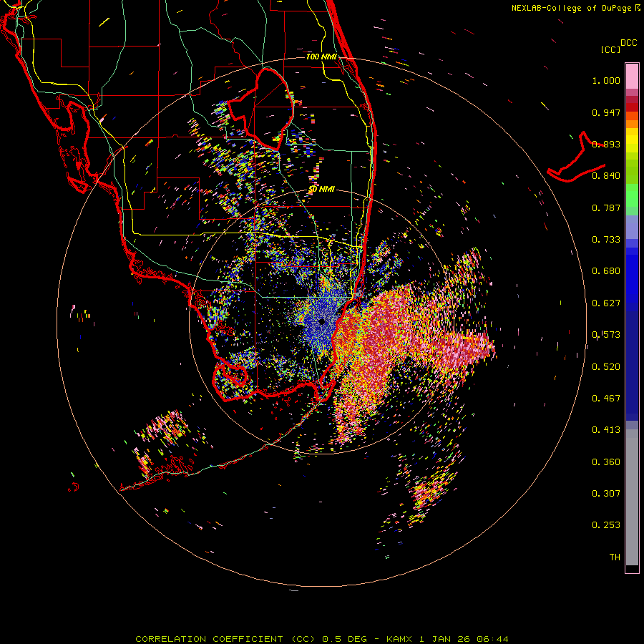Click the 100 NMI range ring label
The height and width of the screenshot is (644, 644).
[x=321, y=57]
